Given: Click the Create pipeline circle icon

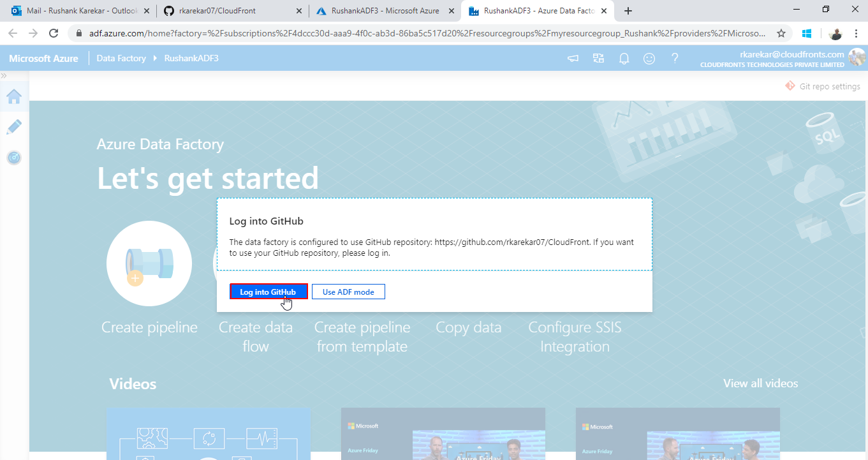Looking at the screenshot, I should point(149,263).
